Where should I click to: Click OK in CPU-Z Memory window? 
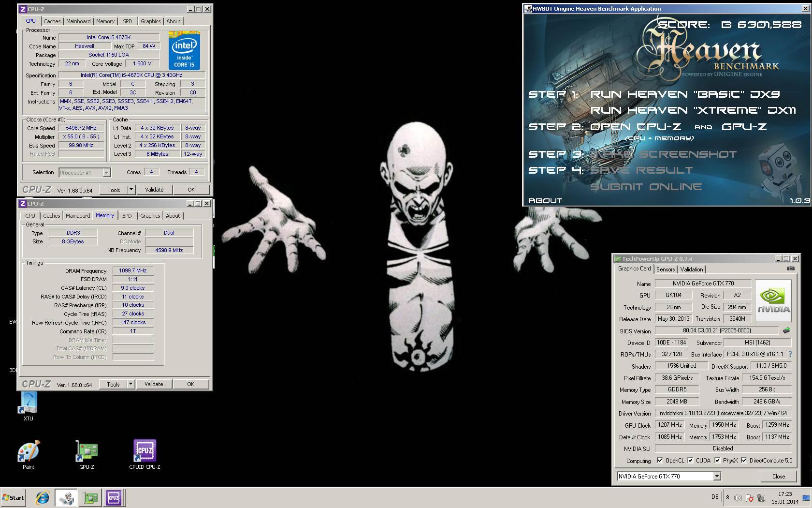(x=190, y=384)
